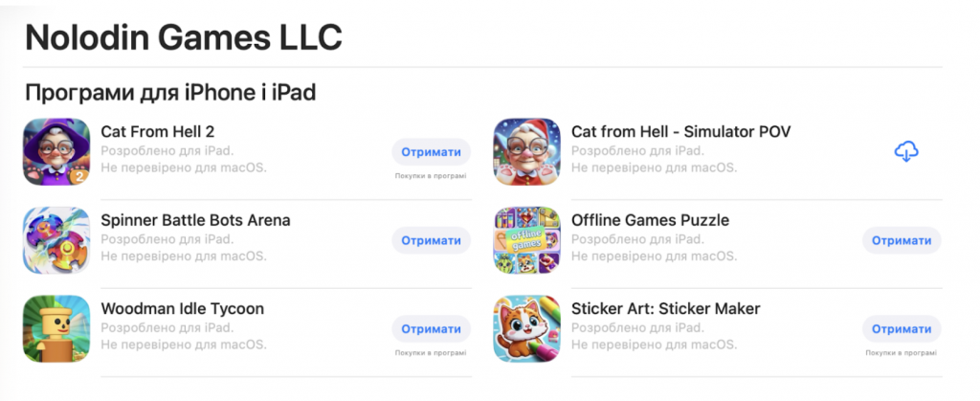This screenshot has height=401, width=980.
Task: Open the Cat From Hell 2 title
Action: pyautogui.click(x=158, y=132)
